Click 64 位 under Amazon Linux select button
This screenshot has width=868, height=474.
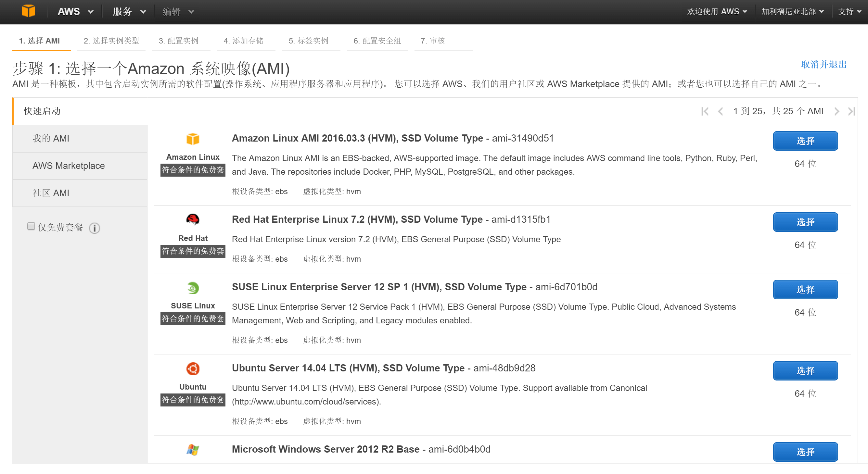(x=805, y=164)
